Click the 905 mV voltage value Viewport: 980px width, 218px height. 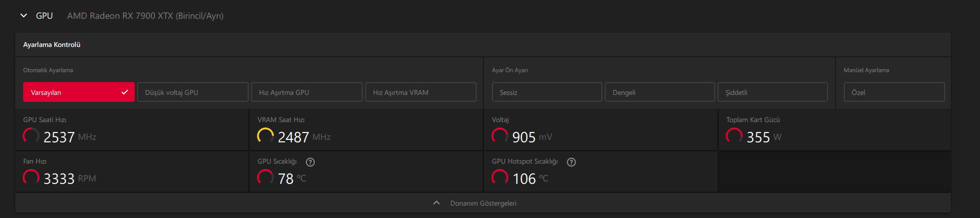[x=532, y=137]
